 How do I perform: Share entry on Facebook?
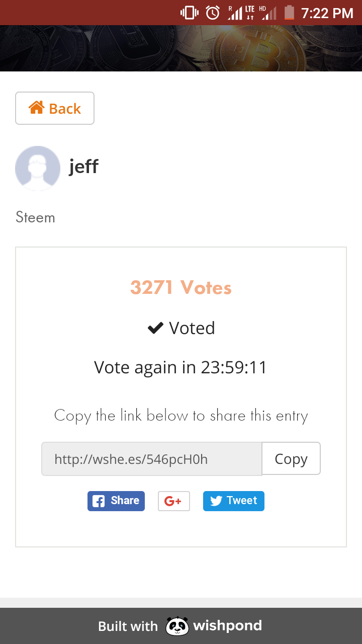(116, 501)
